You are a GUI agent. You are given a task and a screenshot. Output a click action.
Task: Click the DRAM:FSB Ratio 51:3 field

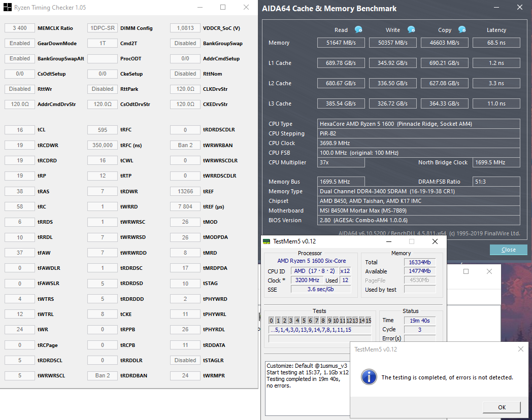pos(496,182)
